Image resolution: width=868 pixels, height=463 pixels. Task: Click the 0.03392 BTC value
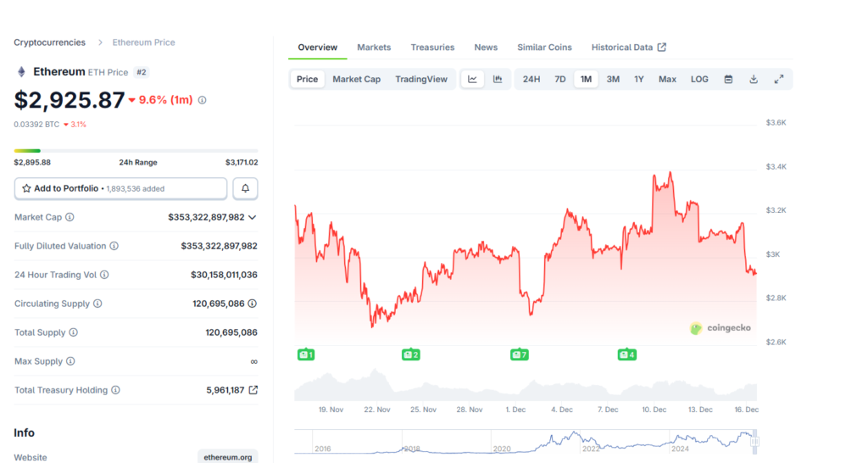click(x=36, y=125)
